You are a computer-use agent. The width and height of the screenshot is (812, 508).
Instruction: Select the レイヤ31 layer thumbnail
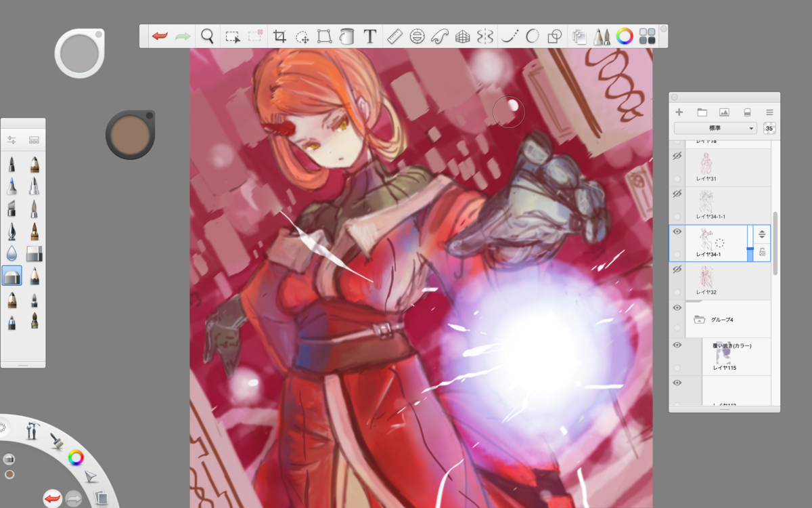707,163
